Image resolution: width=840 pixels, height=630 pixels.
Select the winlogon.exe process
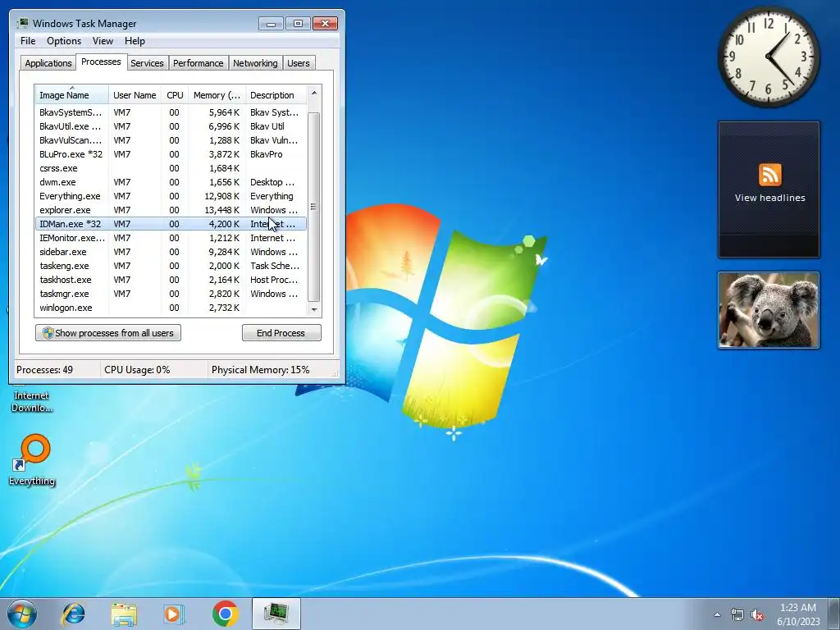click(171, 308)
